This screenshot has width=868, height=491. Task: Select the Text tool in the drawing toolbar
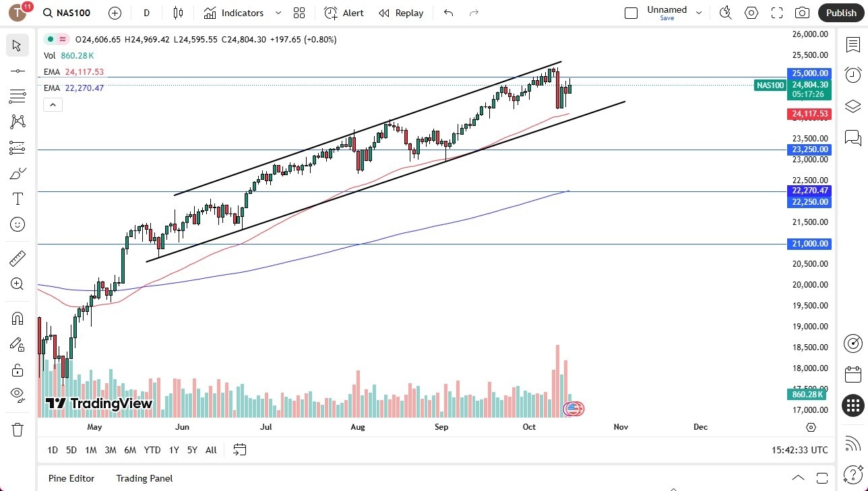[x=17, y=199]
